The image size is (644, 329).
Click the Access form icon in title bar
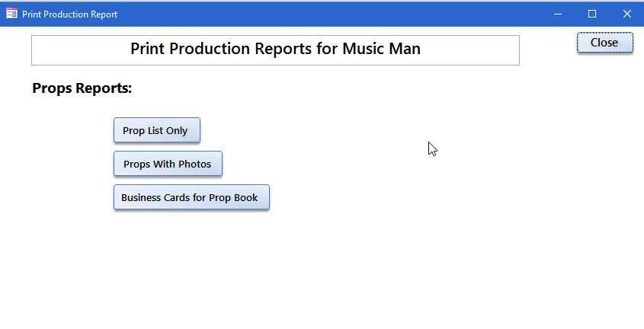[12, 14]
